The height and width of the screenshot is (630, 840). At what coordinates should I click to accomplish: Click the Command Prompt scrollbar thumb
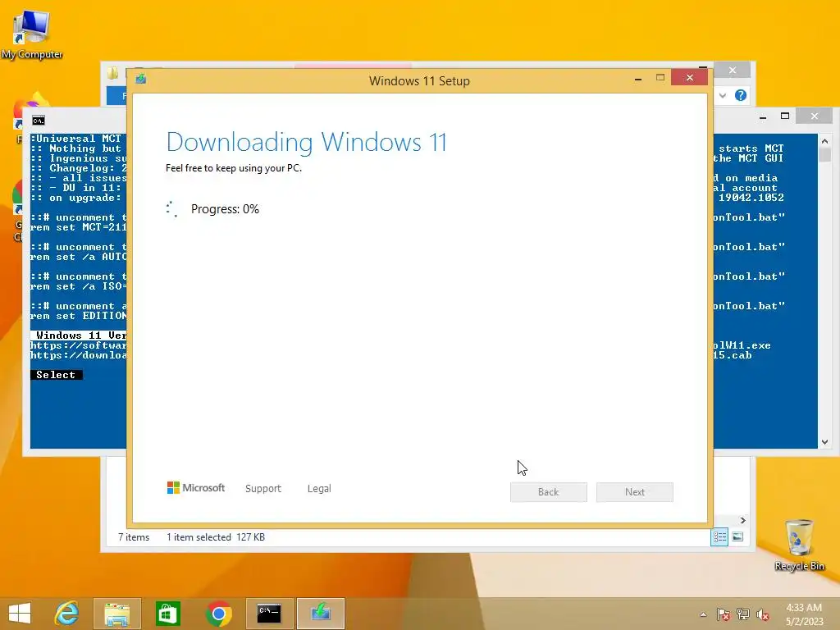click(825, 155)
